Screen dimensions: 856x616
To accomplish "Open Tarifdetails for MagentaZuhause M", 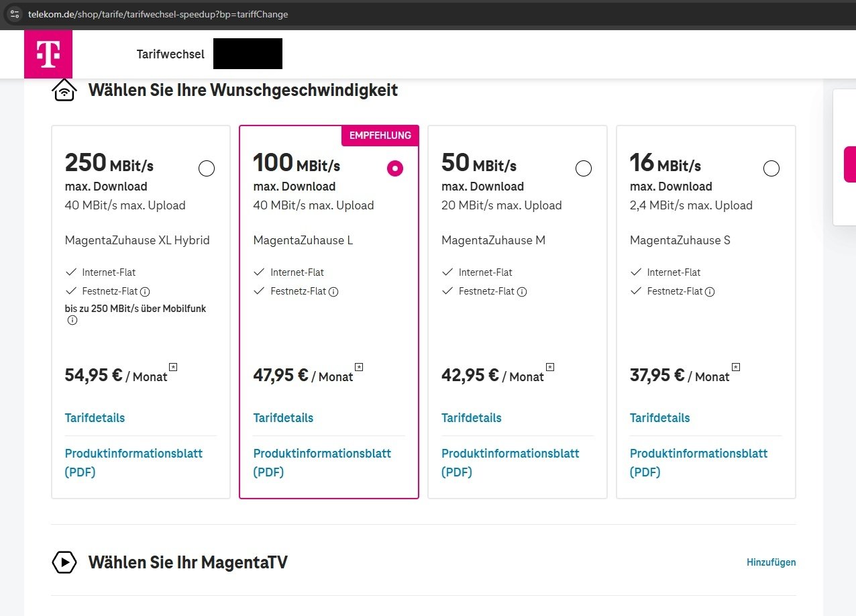I will point(472,418).
